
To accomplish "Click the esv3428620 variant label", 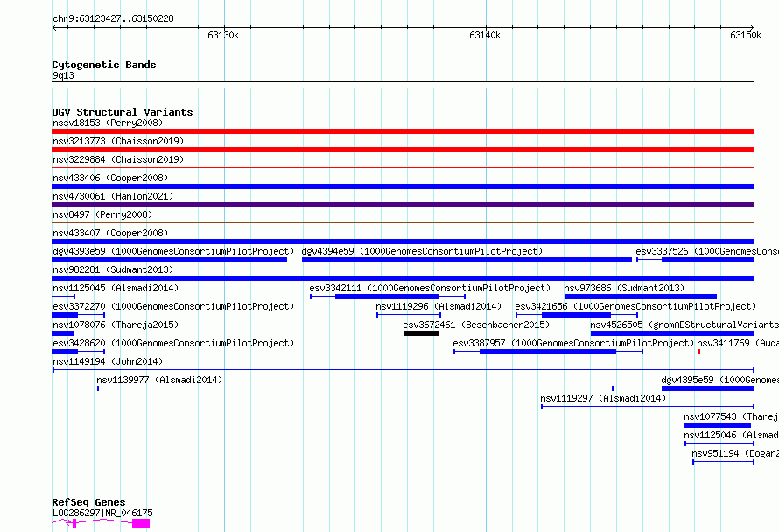I will click(x=173, y=343).
